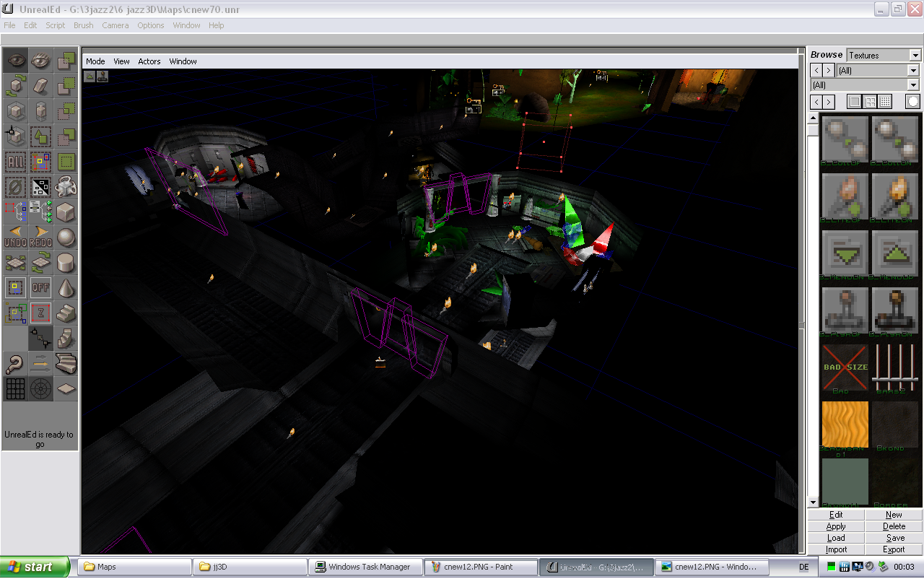This screenshot has height=579, width=924.
Task: Select the brush sheer tool
Action: pyautogui.click(x=41, y=86)
